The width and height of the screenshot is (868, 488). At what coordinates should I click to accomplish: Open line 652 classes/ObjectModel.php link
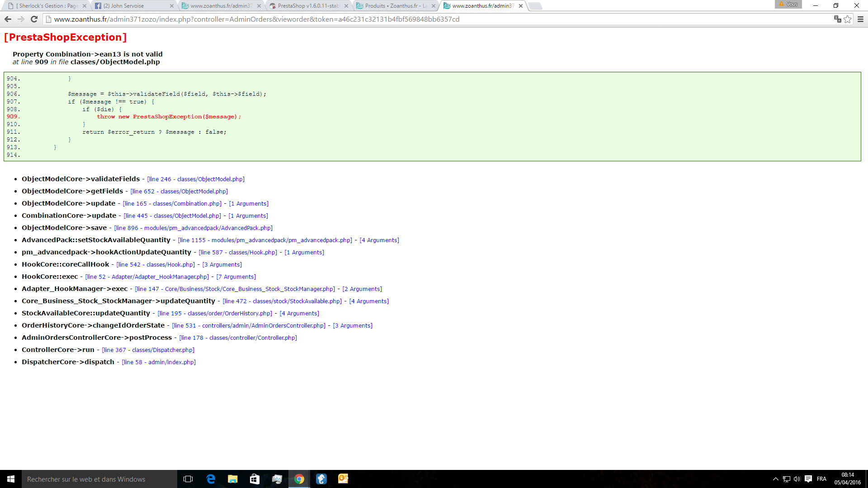tap(179, 192)
